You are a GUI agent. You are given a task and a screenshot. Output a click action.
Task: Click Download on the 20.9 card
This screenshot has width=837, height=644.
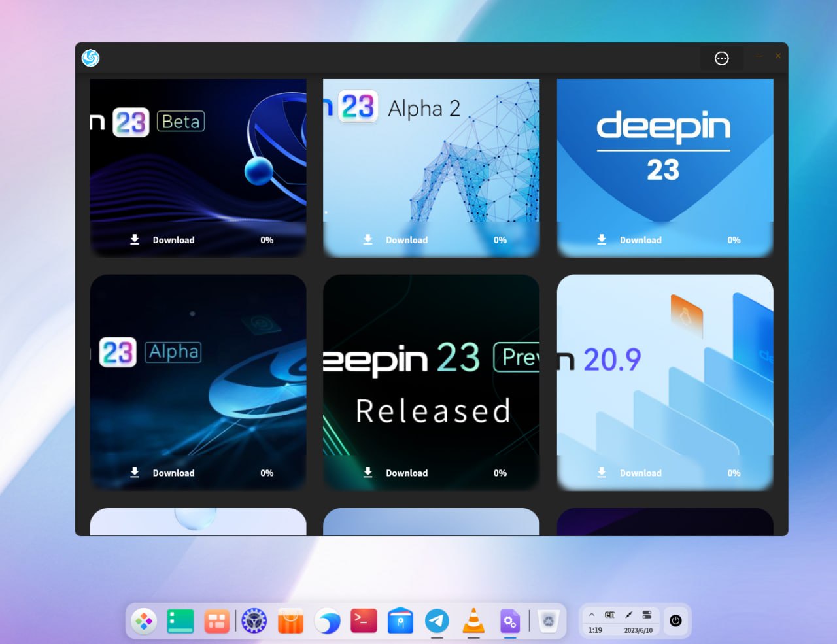(641, 473)
